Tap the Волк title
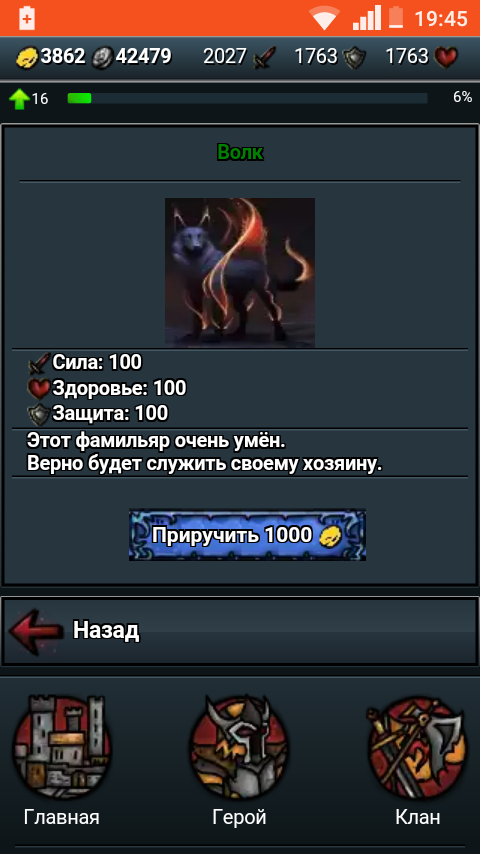The width and height of the screenshot is (480, 854). click(240, 152)
